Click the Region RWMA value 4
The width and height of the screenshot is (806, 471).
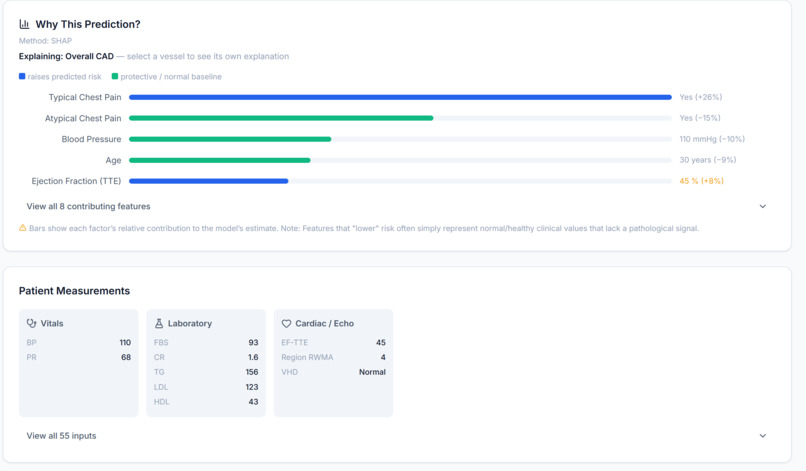[383, 357]
